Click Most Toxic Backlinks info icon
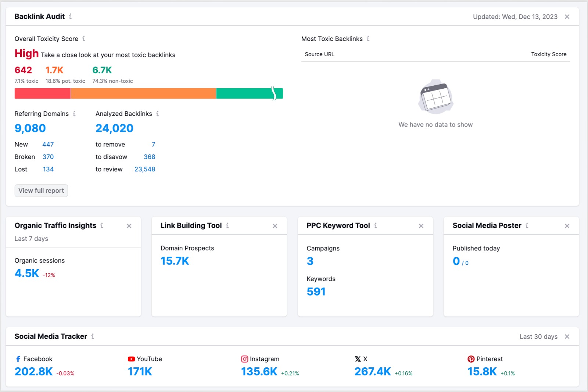Viewport: 588px width, 392px height. [x=368, y=39]
